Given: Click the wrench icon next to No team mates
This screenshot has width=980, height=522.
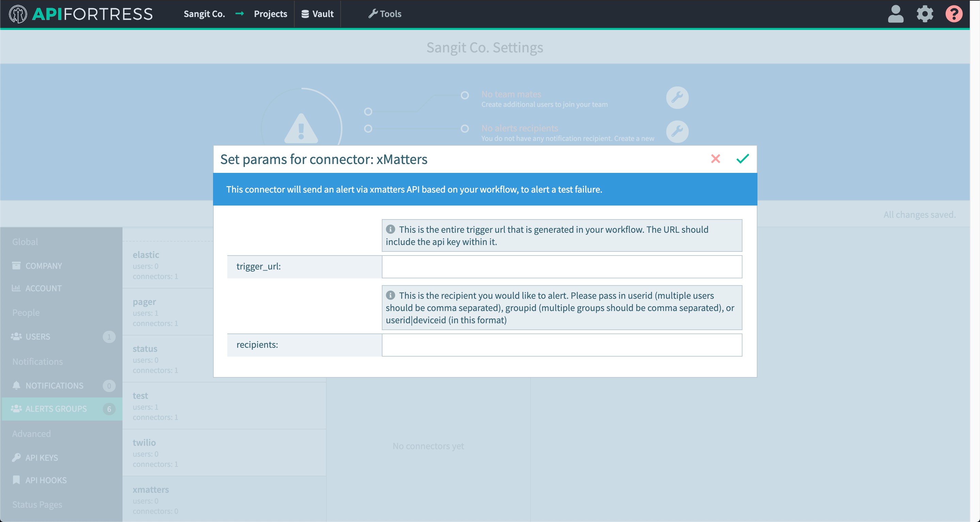Looking at the screenshot, I should (677, 98).
